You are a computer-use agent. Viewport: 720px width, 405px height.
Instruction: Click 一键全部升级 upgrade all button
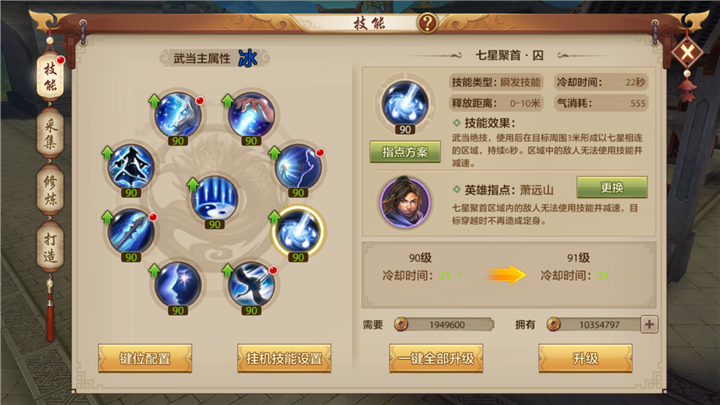[436, 358]
